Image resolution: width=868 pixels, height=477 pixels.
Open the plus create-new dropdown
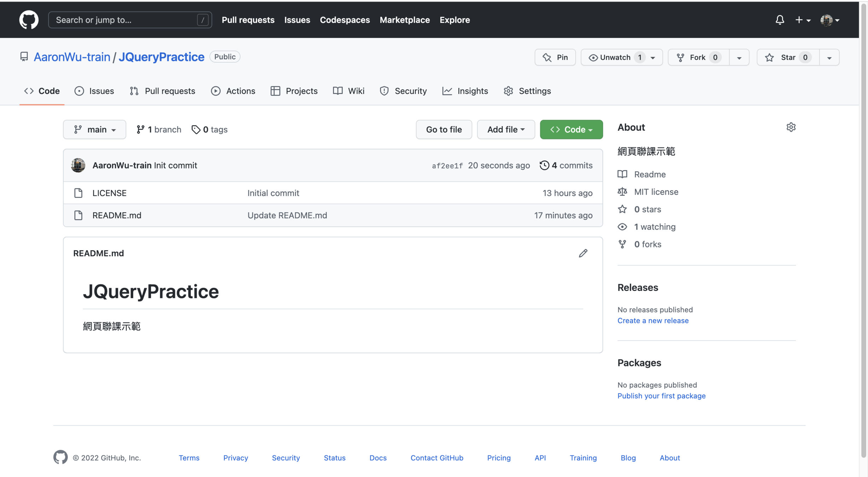coord(803,20)
